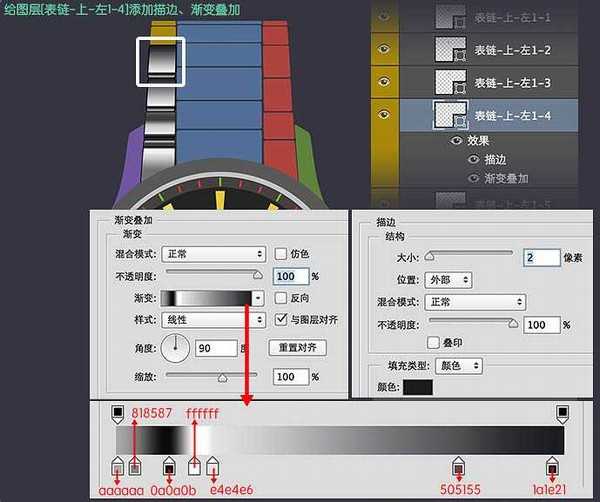
Task: Select the 0a0a0b color stop
Action: pyautogui.click(x=169, y=467)
